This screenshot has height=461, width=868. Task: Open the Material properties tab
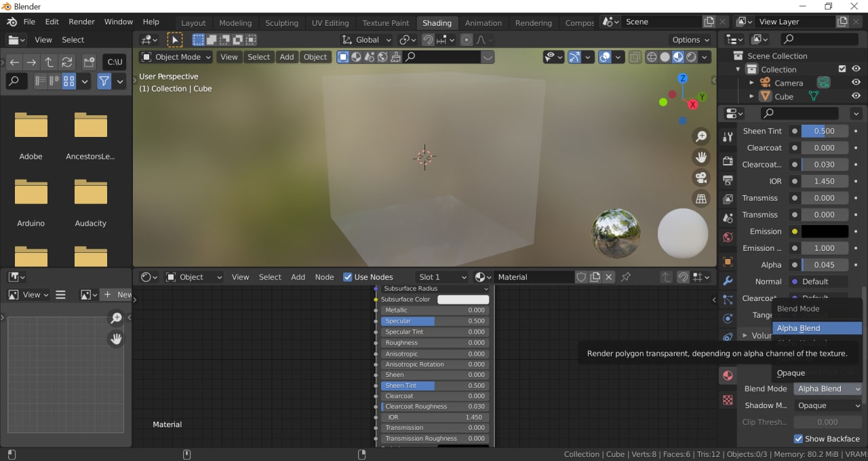click(728, 376)
